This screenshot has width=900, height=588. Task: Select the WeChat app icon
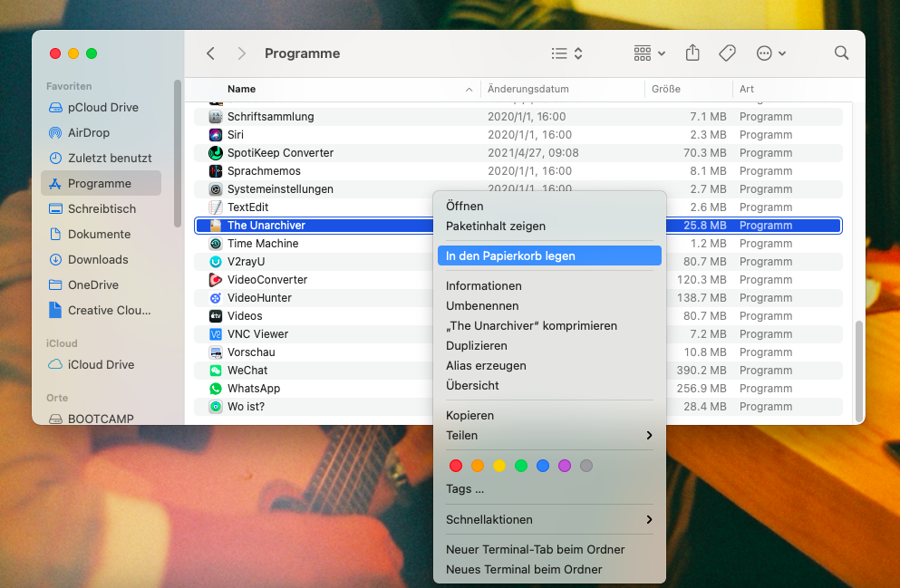pyautogui.click(x=215, y=370)
